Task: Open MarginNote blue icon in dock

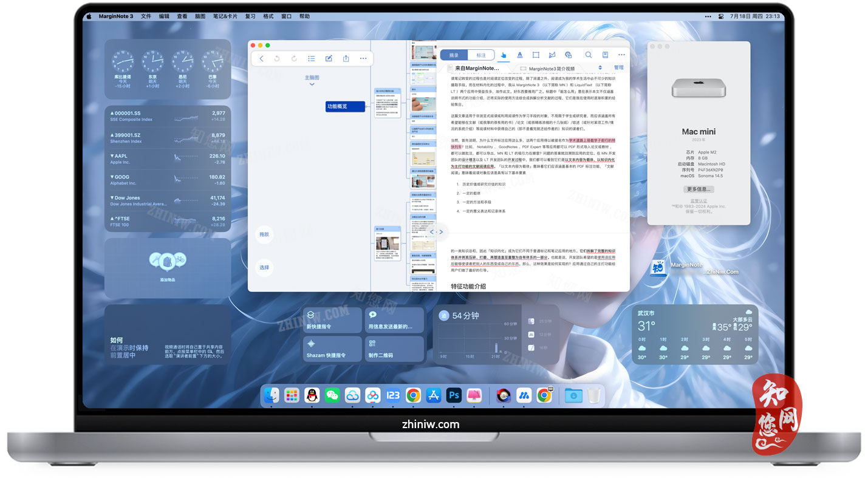Action: click(x=524, y=395)
